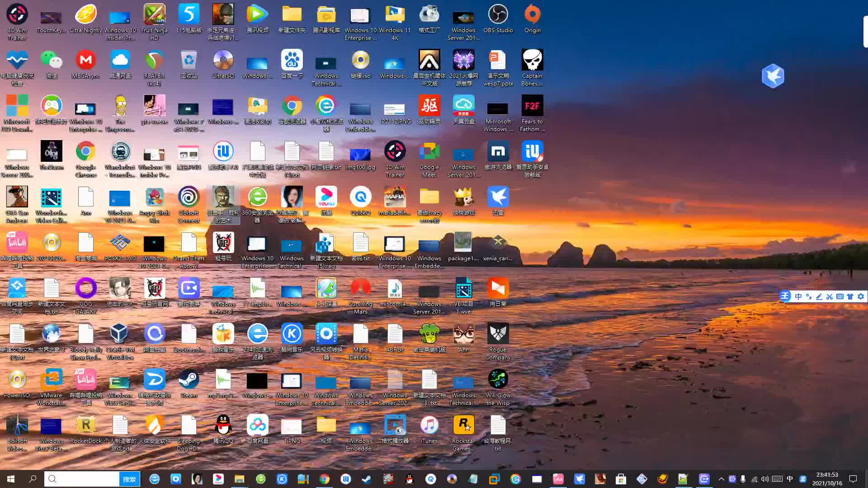Open IME toolbar soft keyboard
Screen dimensions: 868x488
(840, 296)
